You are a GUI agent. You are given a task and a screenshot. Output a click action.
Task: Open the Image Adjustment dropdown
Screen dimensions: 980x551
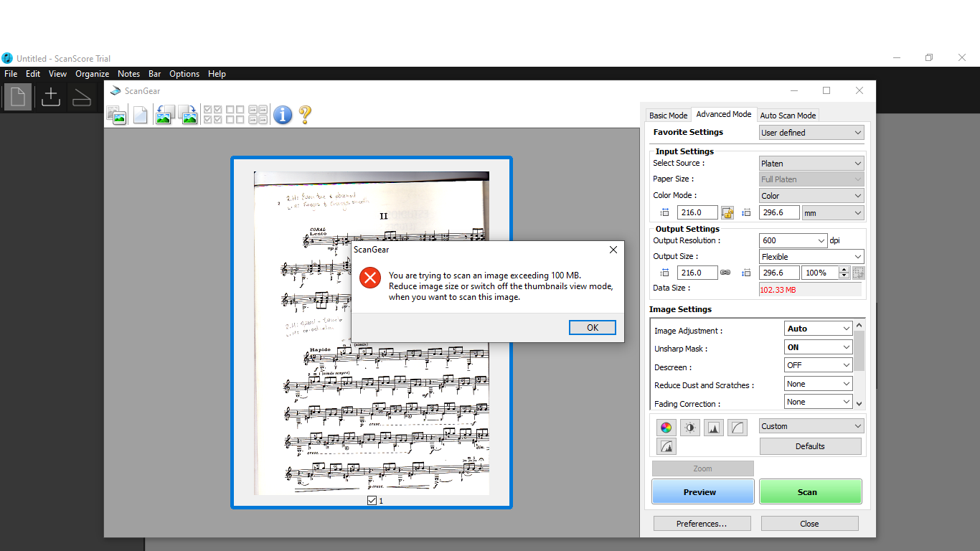[x=819, y=329]
